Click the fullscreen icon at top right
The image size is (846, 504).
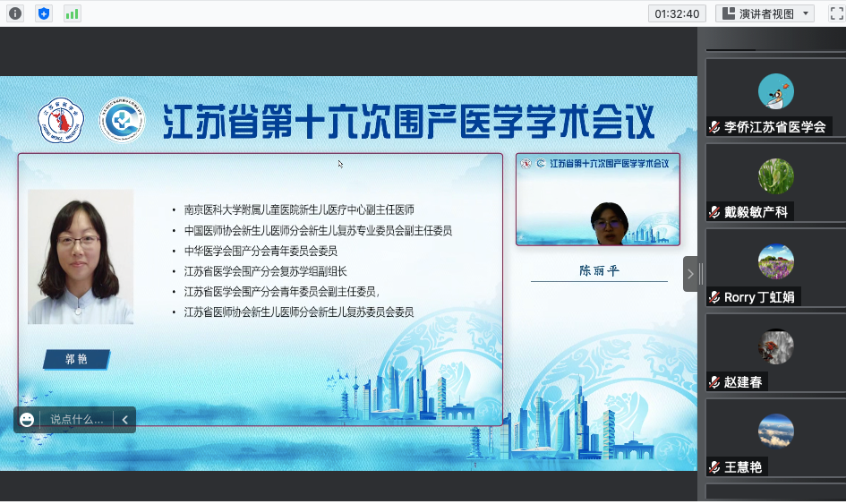pyautogui.click(x=837, y=13)
